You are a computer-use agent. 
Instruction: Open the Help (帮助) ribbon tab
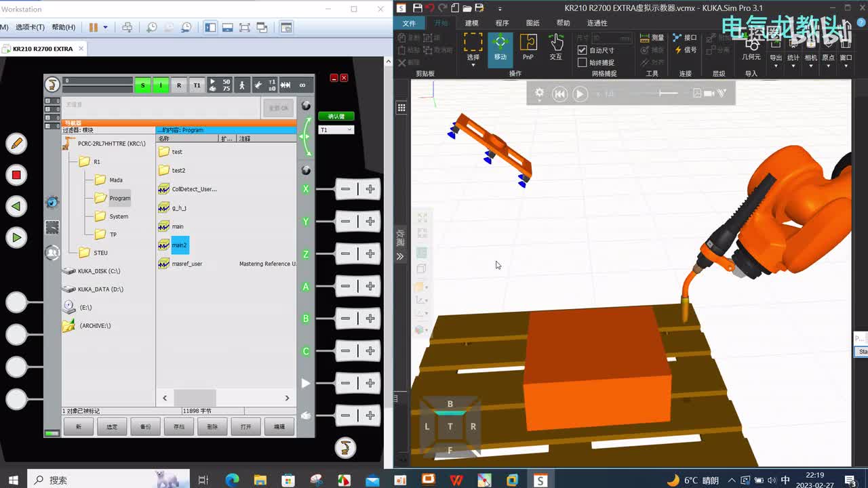pyautogui.click(x=563, y=23)
